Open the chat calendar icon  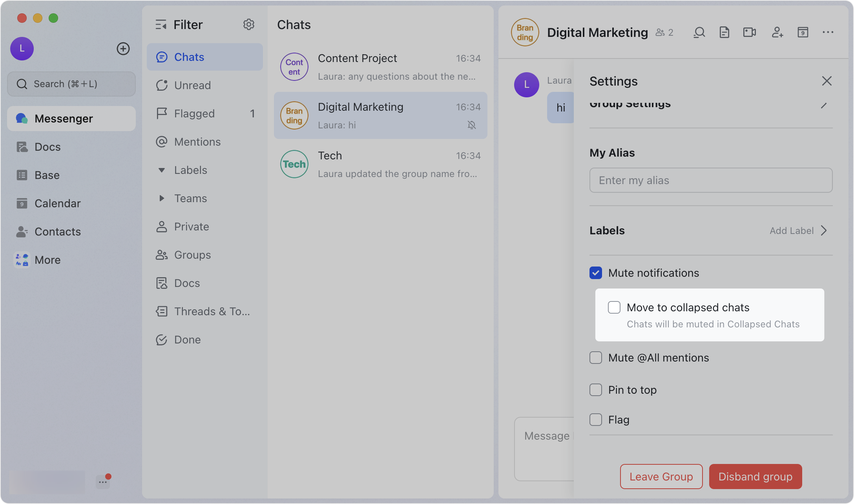[x=803, y=32]
